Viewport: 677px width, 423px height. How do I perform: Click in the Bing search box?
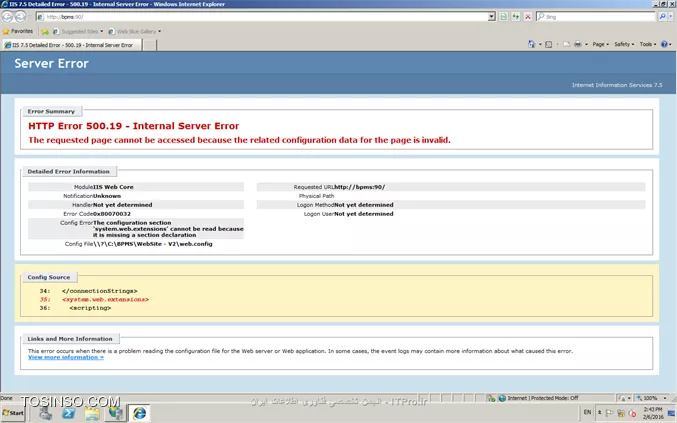[x=596, y=16]
